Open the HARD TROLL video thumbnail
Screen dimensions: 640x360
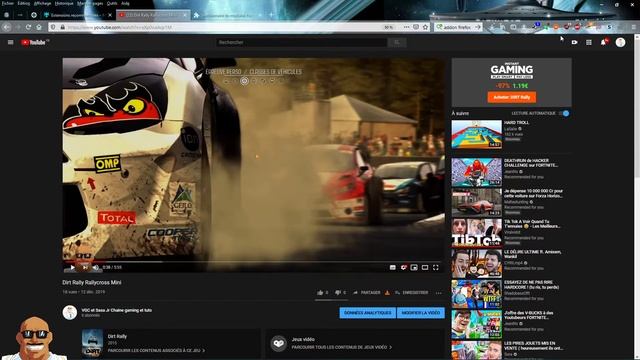pyautogui.click(x=476, y=134)
